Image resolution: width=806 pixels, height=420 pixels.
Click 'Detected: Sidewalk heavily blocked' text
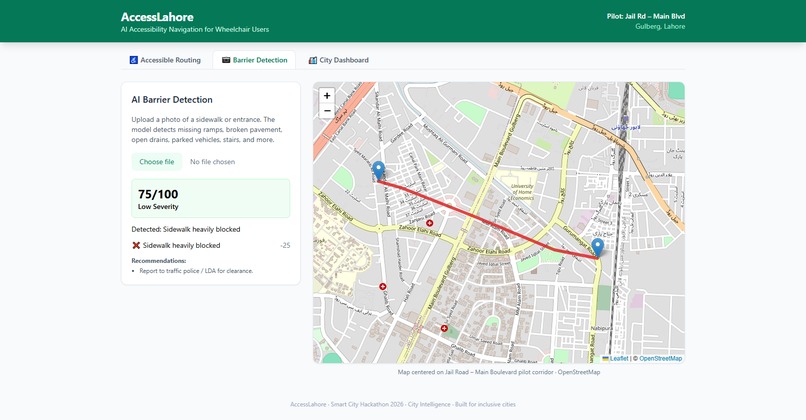[x=186, y=229]
